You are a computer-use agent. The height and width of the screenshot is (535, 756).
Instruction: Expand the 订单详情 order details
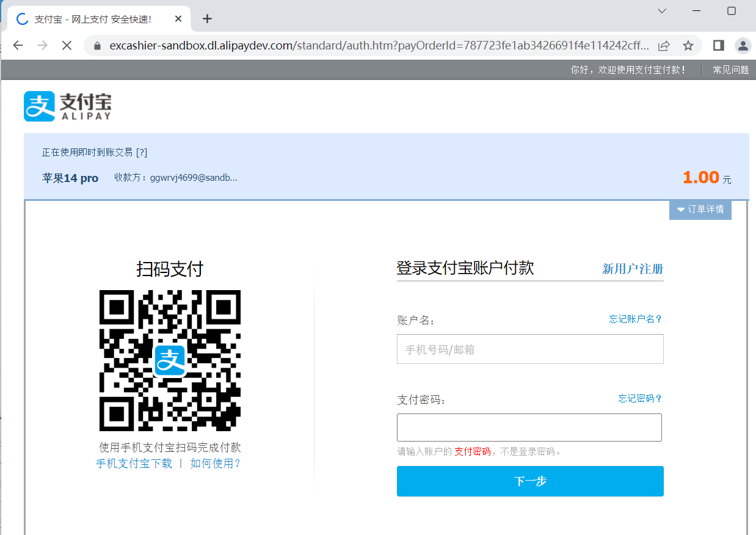[700, 209]
